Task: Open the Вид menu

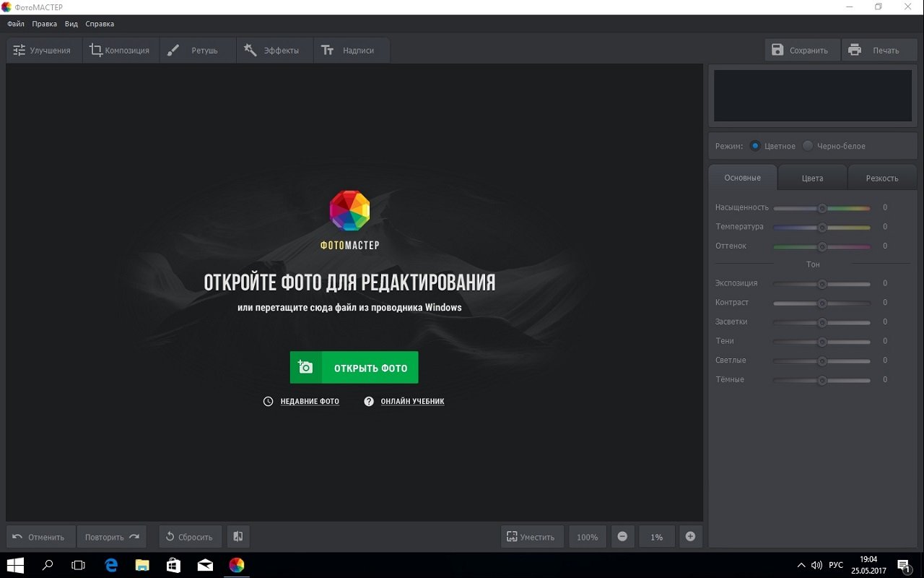Action: click(71, 24)
